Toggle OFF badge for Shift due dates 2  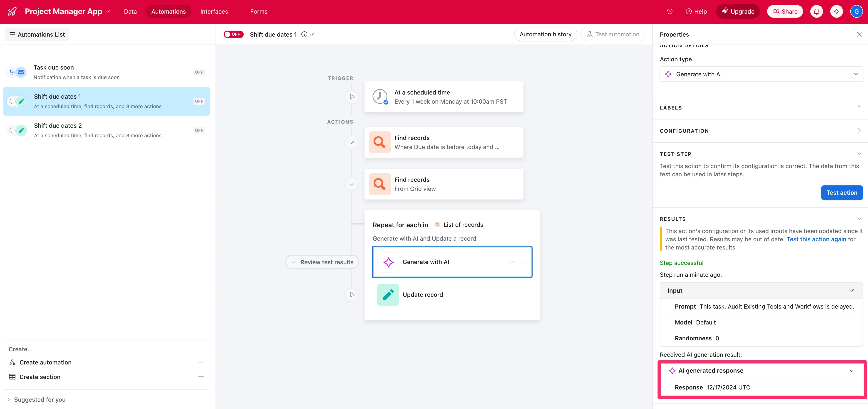(199, 130)
